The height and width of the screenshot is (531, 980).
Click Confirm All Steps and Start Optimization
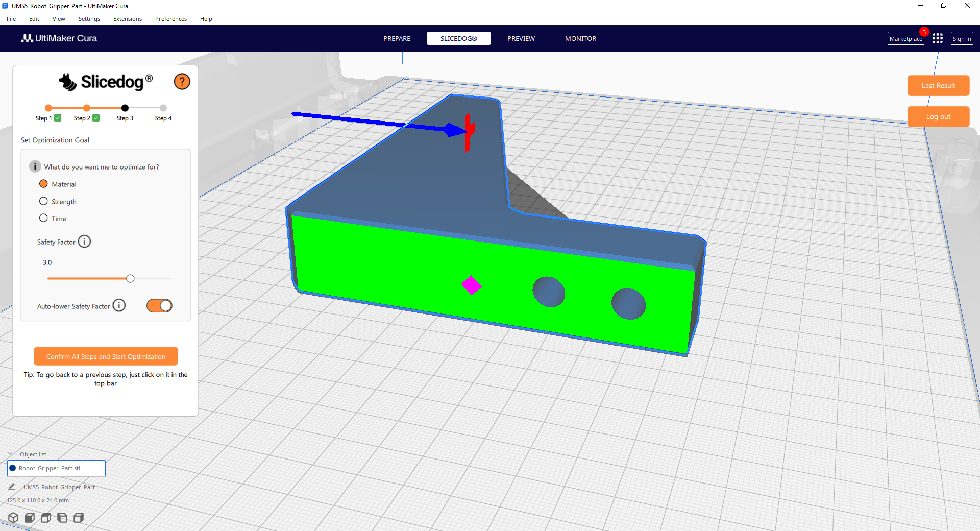click(x=106, y=356)
